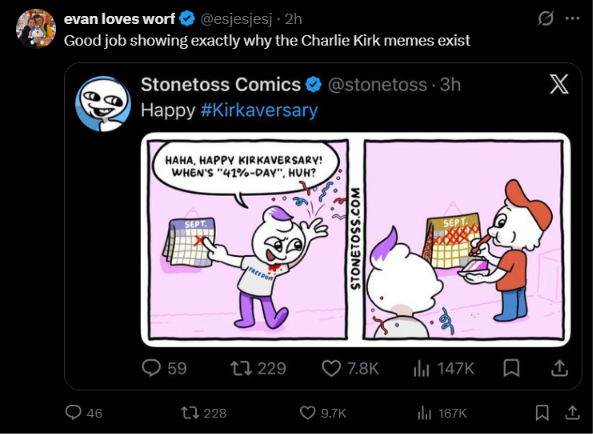The height and width of the screenshot is (434, 593).
Task: Open the #Kirkaversary hashtag
Action: pos(259,110)
